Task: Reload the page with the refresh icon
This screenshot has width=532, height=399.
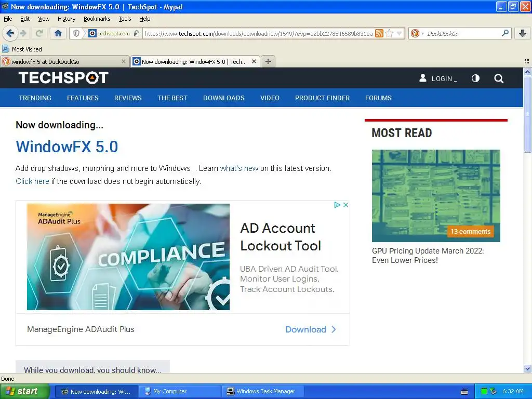Action: (x=39, y=33)
